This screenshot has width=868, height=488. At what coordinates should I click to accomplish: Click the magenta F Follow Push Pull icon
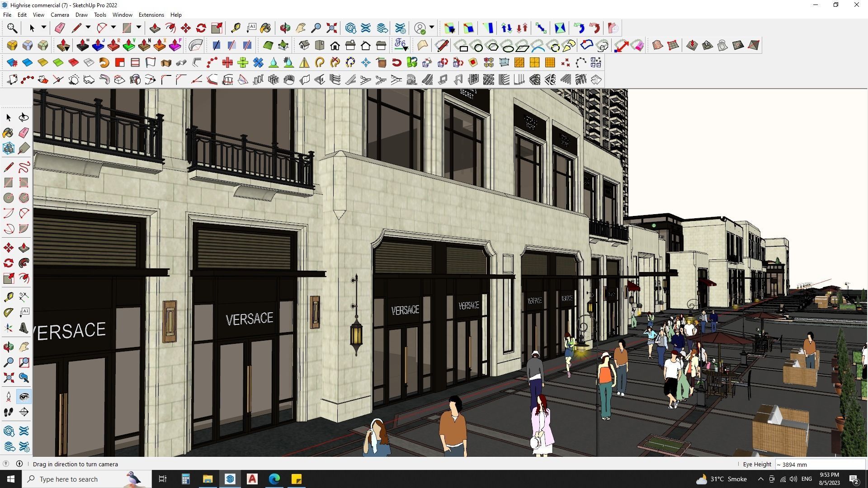pos(175,45)
